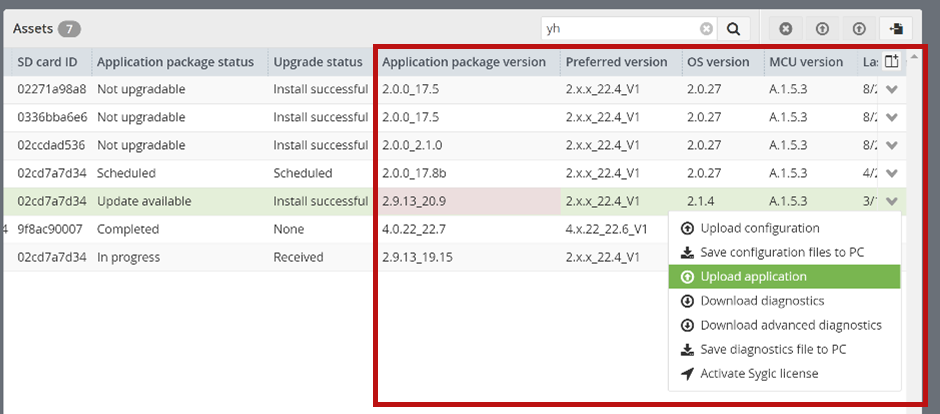
Task: Open the add column chooser icon
Action: coord(891,61)
